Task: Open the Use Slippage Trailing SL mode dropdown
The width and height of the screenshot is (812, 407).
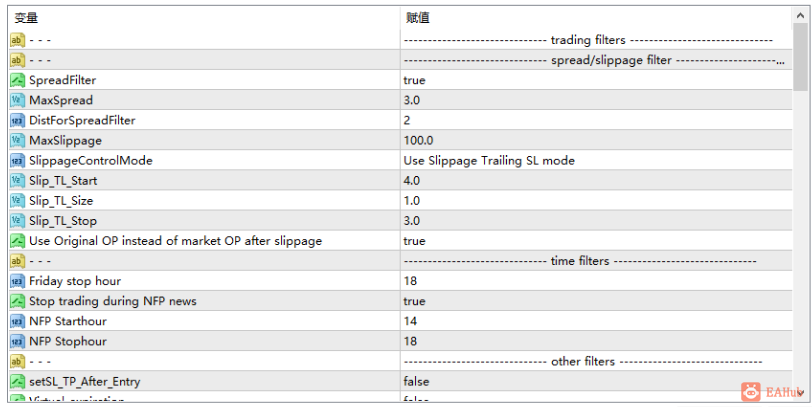Action: pos(596,161)
